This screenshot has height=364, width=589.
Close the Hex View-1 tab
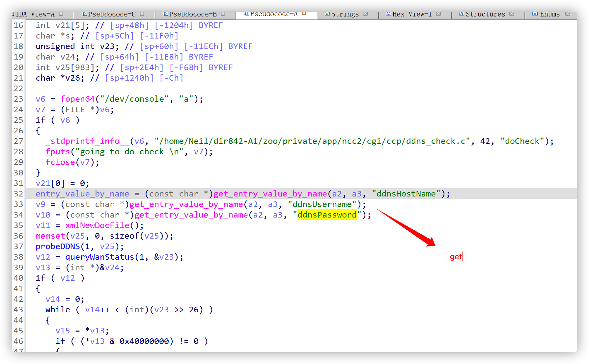pyautogui.click(x=438, y=14)
